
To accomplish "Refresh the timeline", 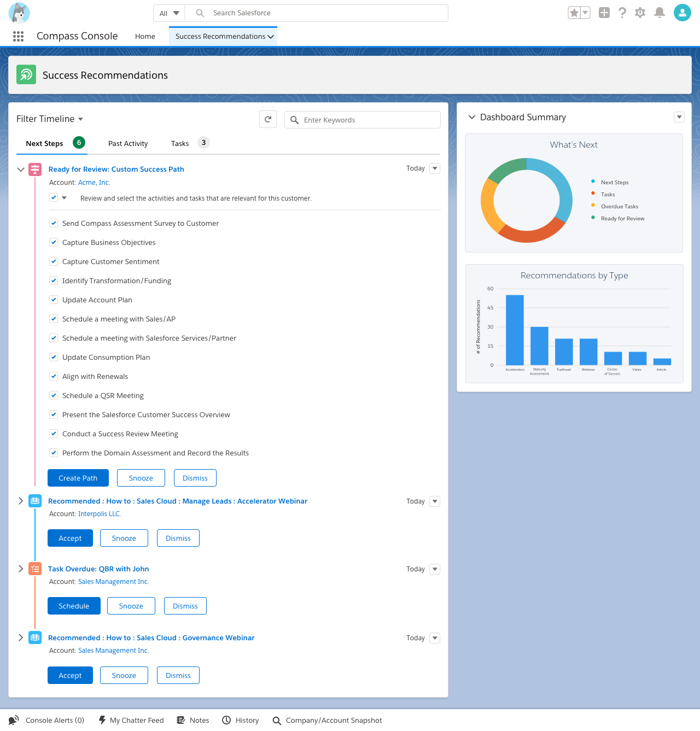I will click(268, 120).
